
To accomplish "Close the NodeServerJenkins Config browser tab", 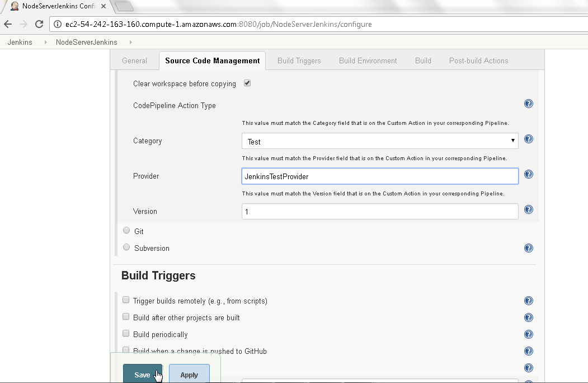I will tap(104, 6).
